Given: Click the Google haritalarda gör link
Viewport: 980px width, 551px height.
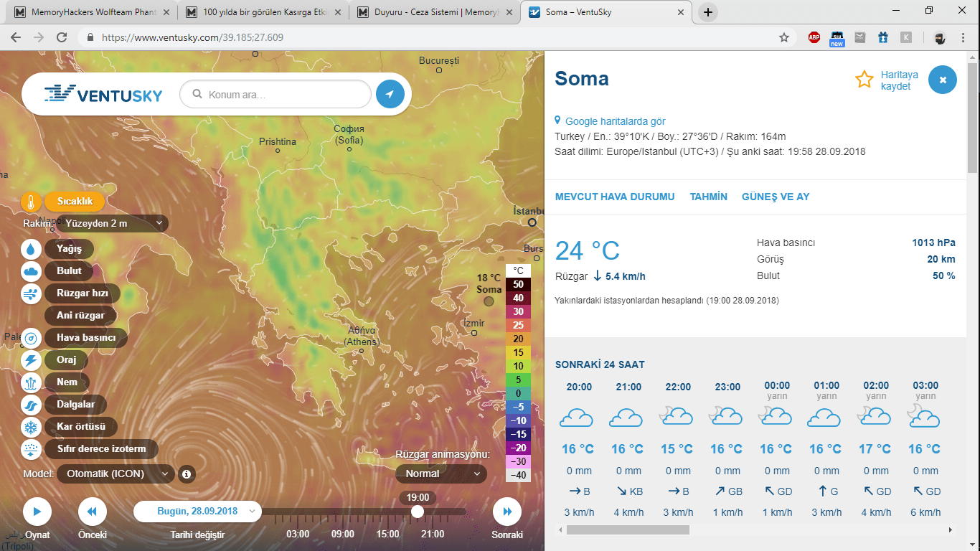Looking at the screenshot, I should 615,122.
